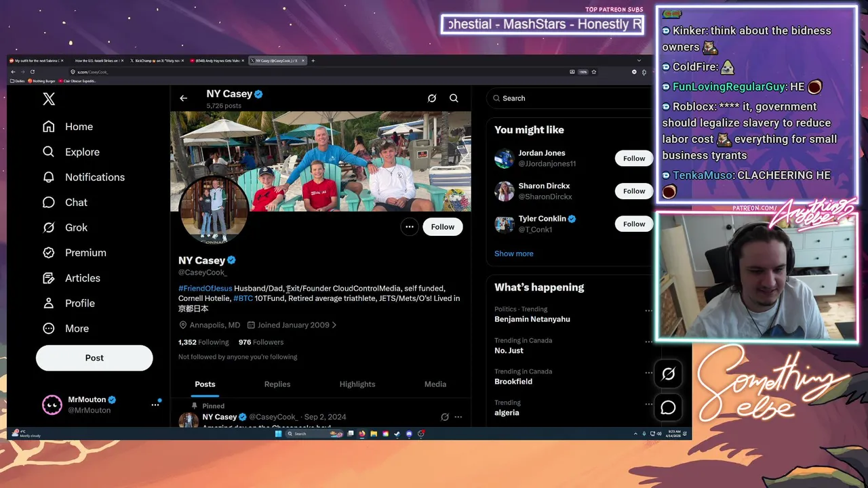Open NY Casey profile picture
The image size is (868, 488).
click(213, 209)
